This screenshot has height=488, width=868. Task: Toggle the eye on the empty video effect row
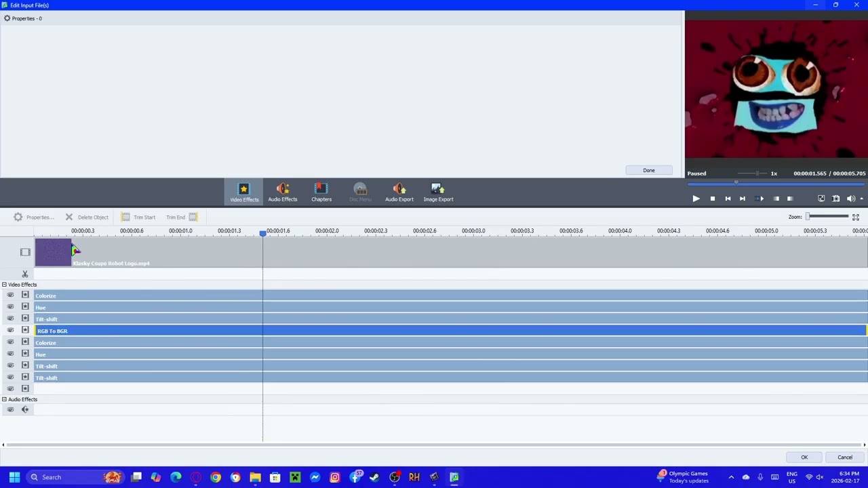coord(10,388)
